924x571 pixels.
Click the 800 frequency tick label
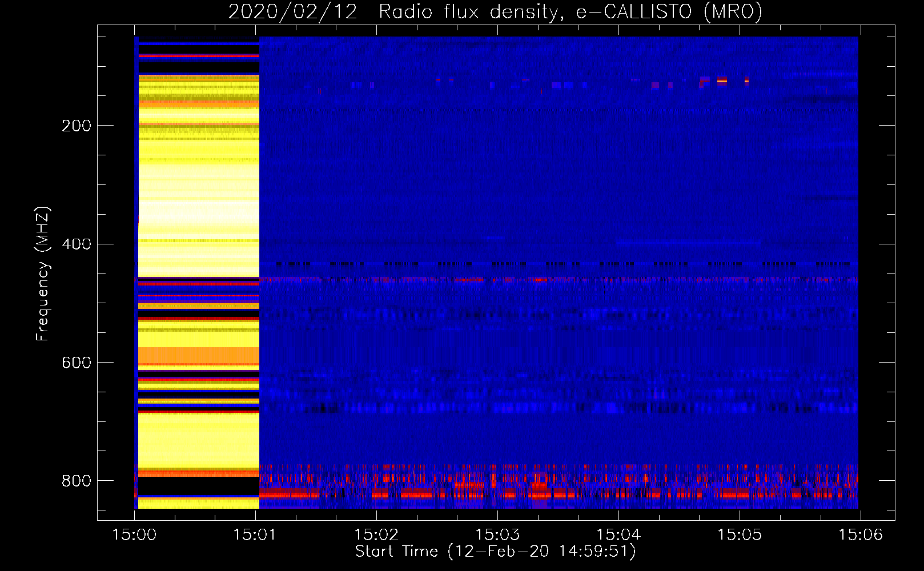pos(77,481)
